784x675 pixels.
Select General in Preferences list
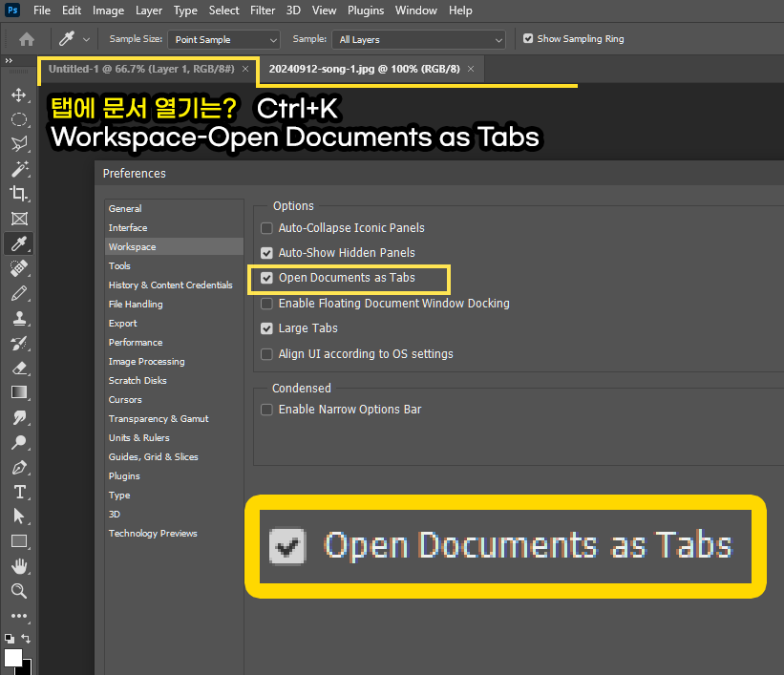point(125,208)
